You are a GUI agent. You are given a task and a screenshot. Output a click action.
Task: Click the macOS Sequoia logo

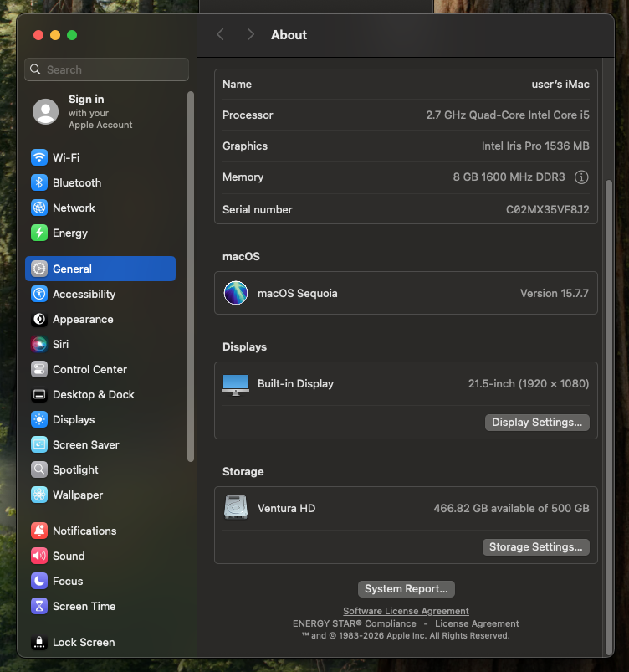[x=236, y=293]
